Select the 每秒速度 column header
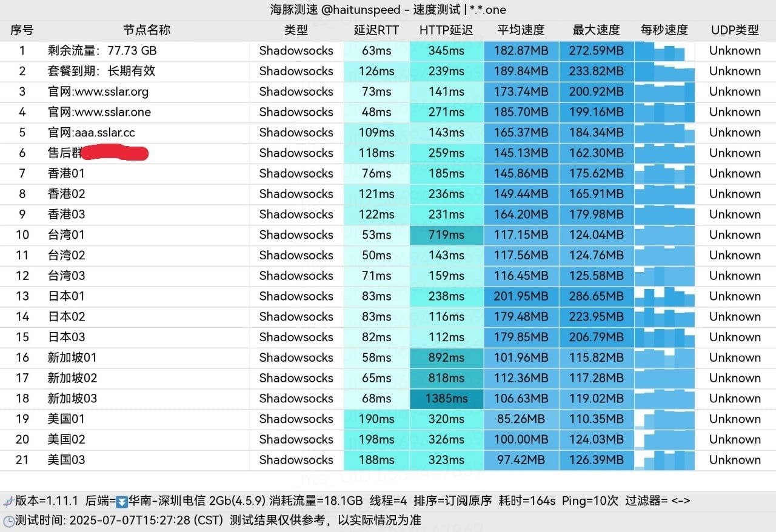The image size is (776, 532). (664, 30)
